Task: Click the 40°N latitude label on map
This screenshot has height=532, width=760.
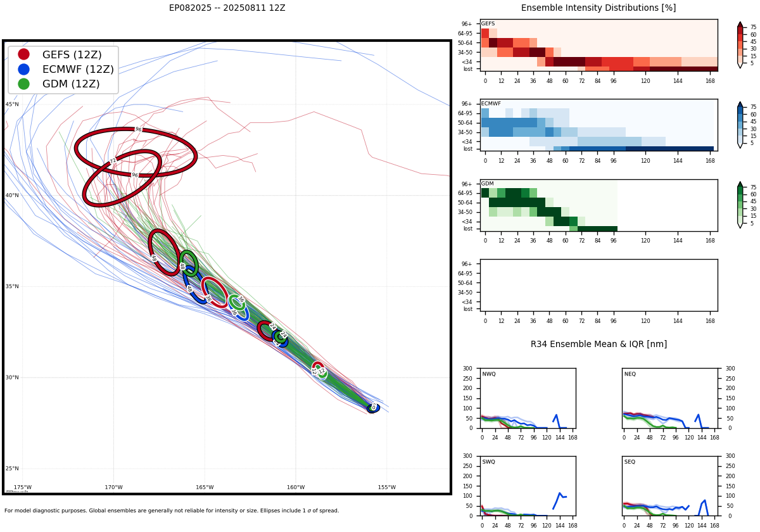Action: [12, 196]
